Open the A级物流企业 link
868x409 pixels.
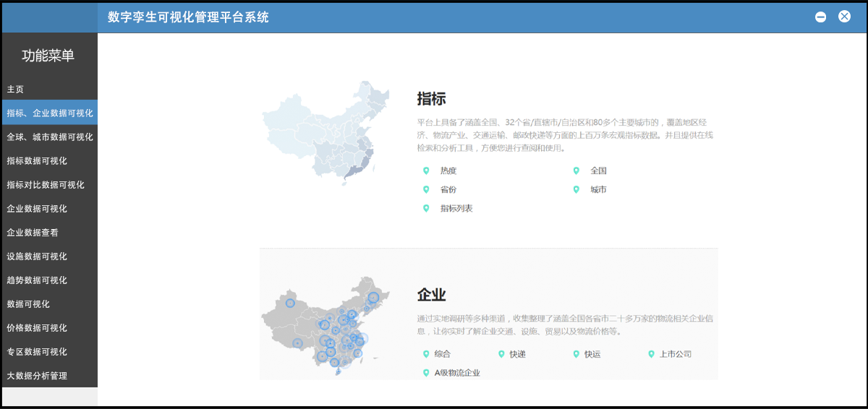tap(456, 373)
